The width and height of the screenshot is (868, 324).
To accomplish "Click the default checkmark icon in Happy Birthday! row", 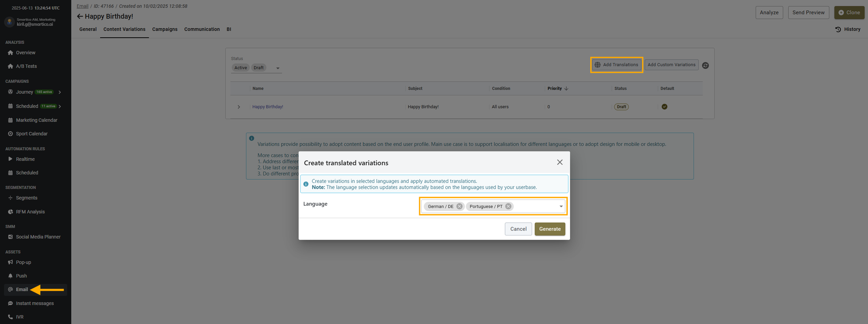I will pos(664,107).
